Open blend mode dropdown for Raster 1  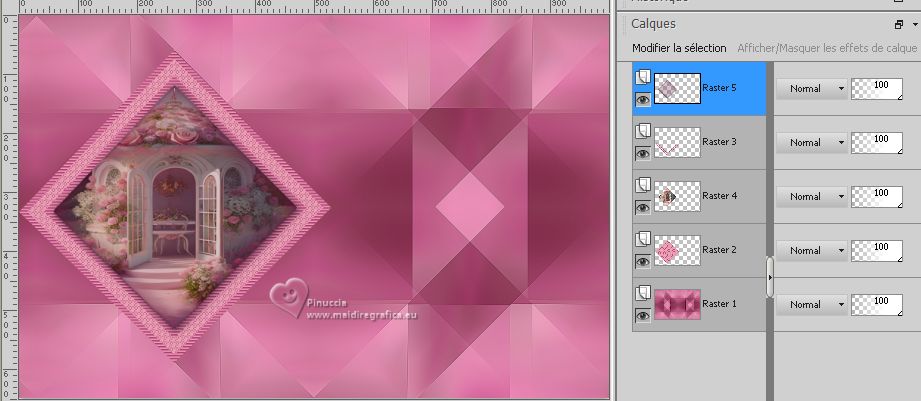click(x=812, y=305)
